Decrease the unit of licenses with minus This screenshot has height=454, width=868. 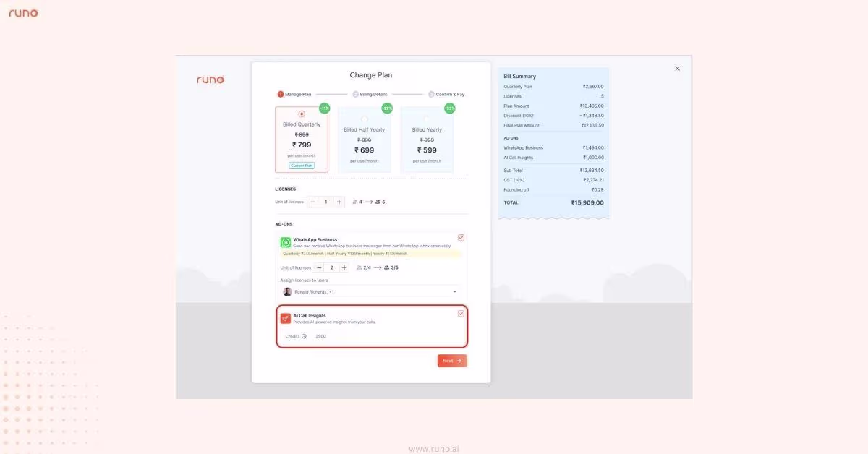tap(312, 202)
